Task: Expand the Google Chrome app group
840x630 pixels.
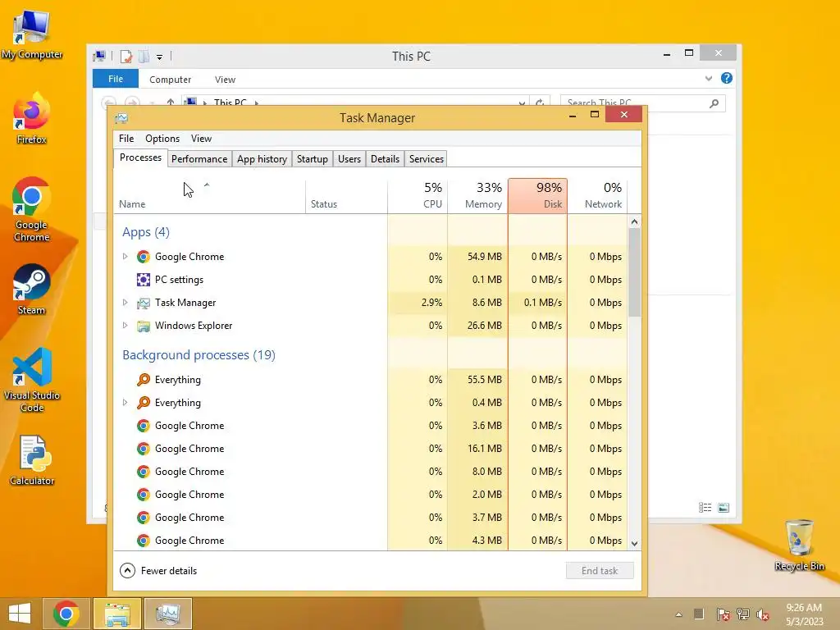Action: (125, 257)
